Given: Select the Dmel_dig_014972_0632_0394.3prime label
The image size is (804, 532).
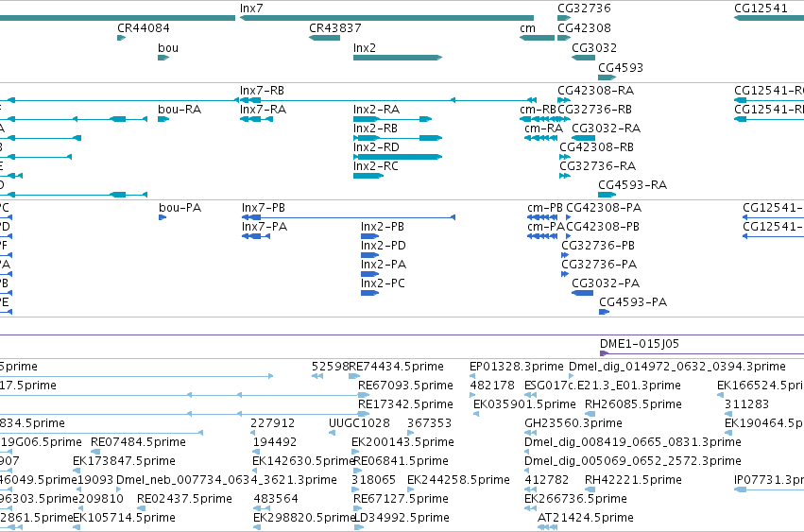Looking at the screenshot, I should (x=676, y=367).
